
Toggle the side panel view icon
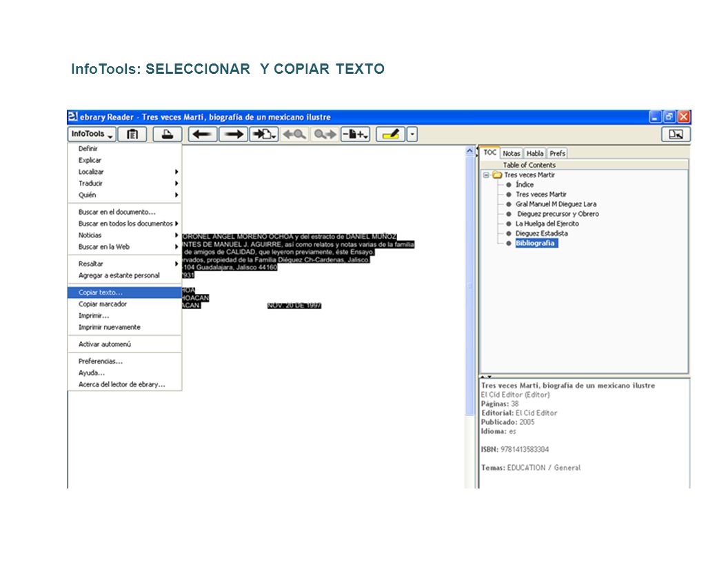[x=676, y=135]
